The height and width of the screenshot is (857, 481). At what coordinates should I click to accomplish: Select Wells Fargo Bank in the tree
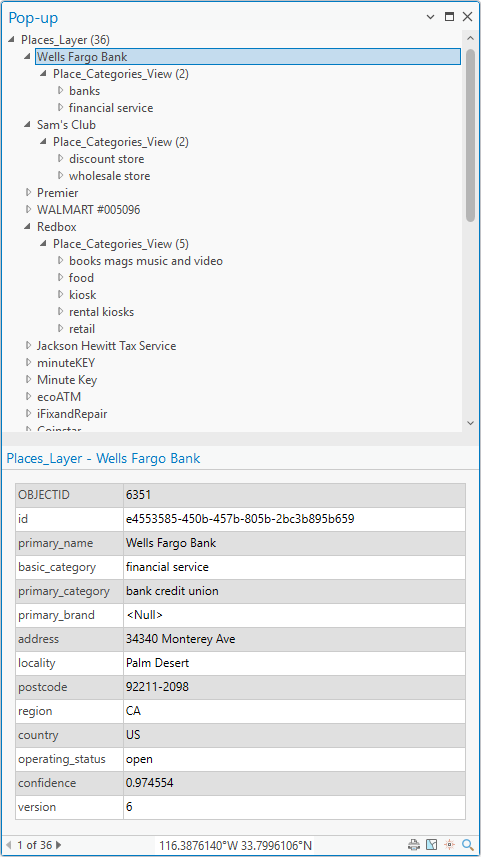(x=248, y=56)
